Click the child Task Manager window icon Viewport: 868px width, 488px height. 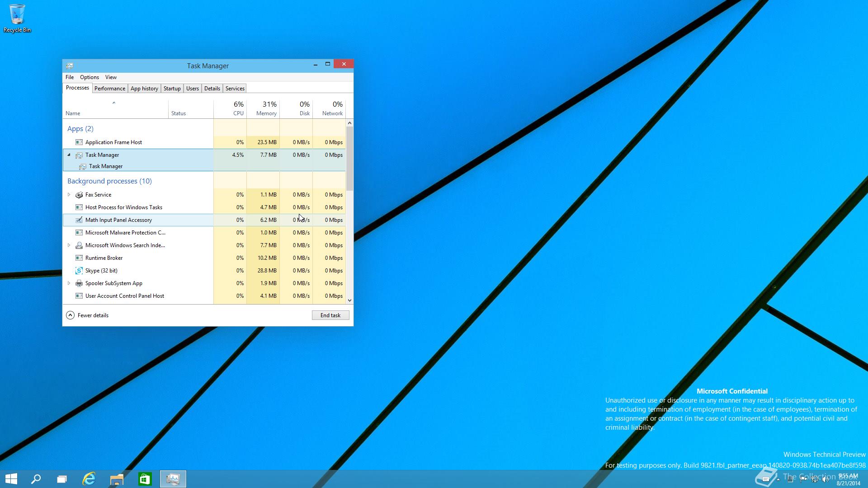pyautogui.click(x=83, y=166)
